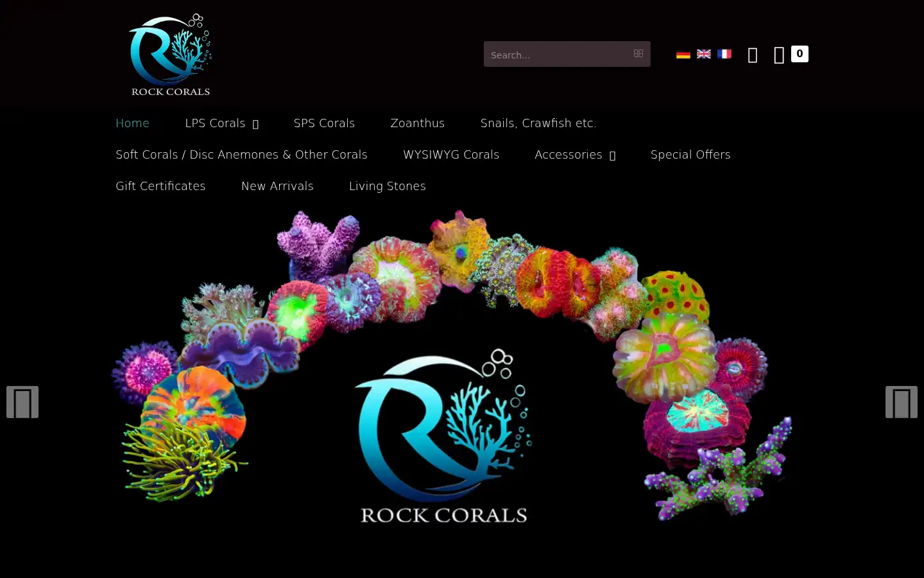Open Gift Certificates page
924x578 pixels.
pyautogui.click(x=160, y=186)
